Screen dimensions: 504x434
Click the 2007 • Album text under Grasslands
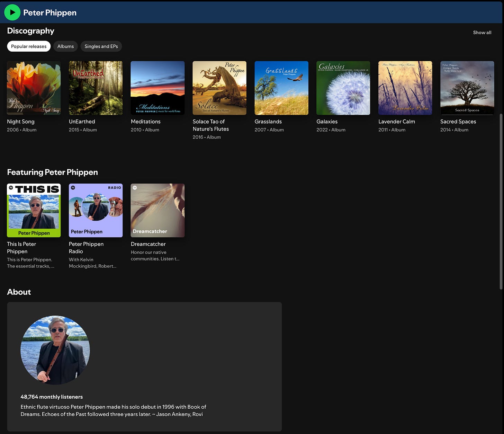(x=269, y=130)
